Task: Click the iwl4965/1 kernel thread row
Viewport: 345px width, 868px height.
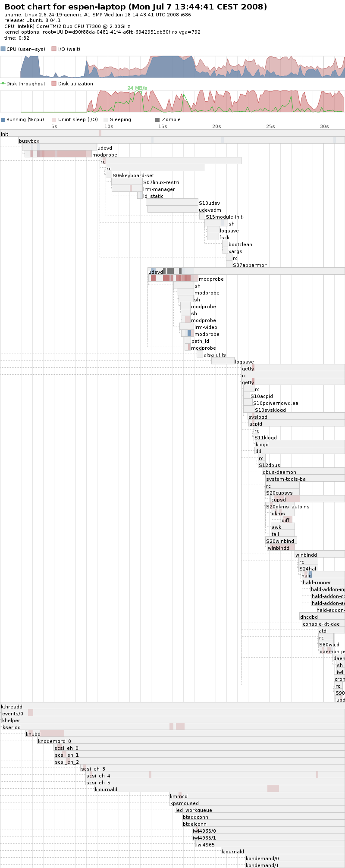Action: (269, 837)
